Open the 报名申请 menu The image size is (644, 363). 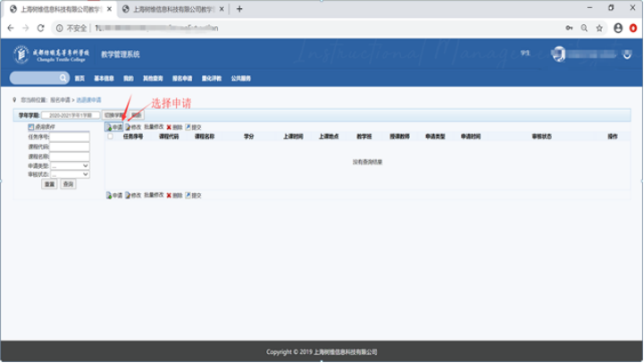click(x=182, y=79)
